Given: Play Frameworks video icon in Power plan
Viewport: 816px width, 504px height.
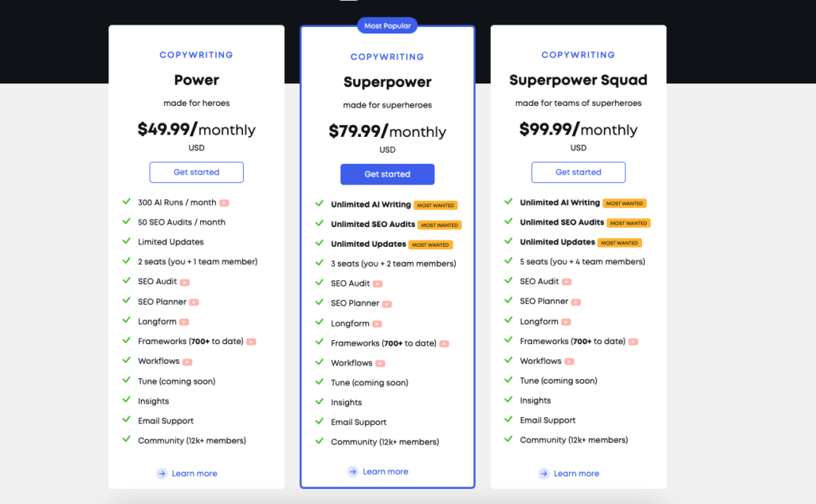Looking at the screenshot, I should 251,342.
